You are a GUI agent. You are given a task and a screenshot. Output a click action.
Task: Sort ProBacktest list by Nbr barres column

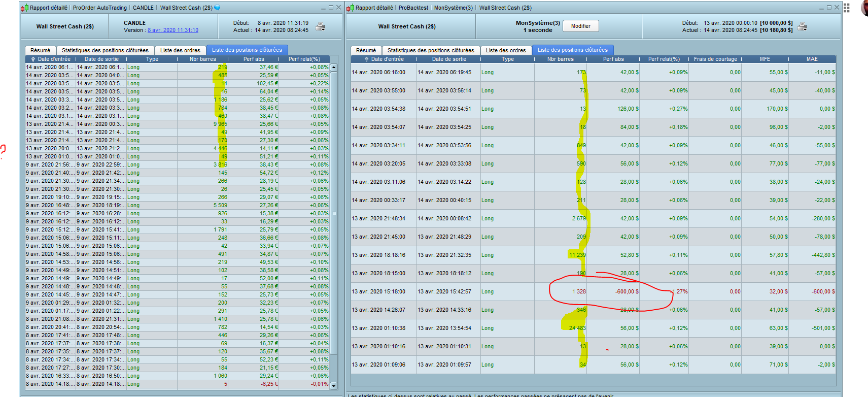pyautogui.click(x=561, y=59)
